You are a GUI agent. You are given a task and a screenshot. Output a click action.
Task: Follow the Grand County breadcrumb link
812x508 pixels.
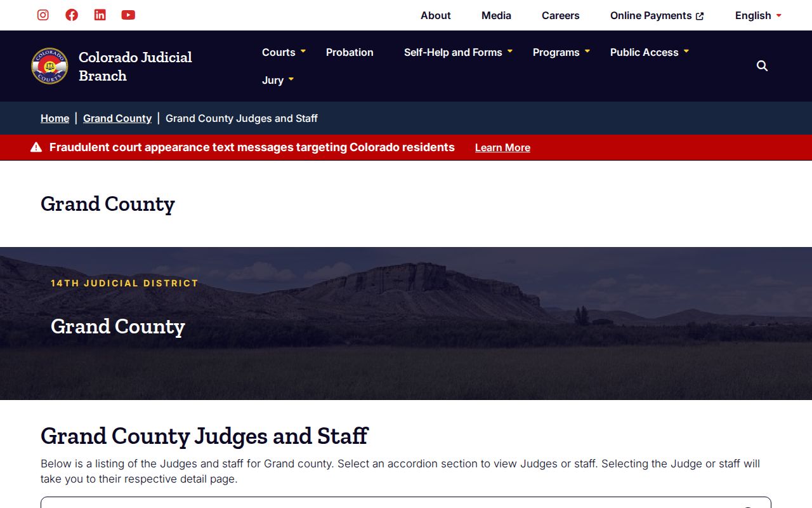[x=117, y=118]
